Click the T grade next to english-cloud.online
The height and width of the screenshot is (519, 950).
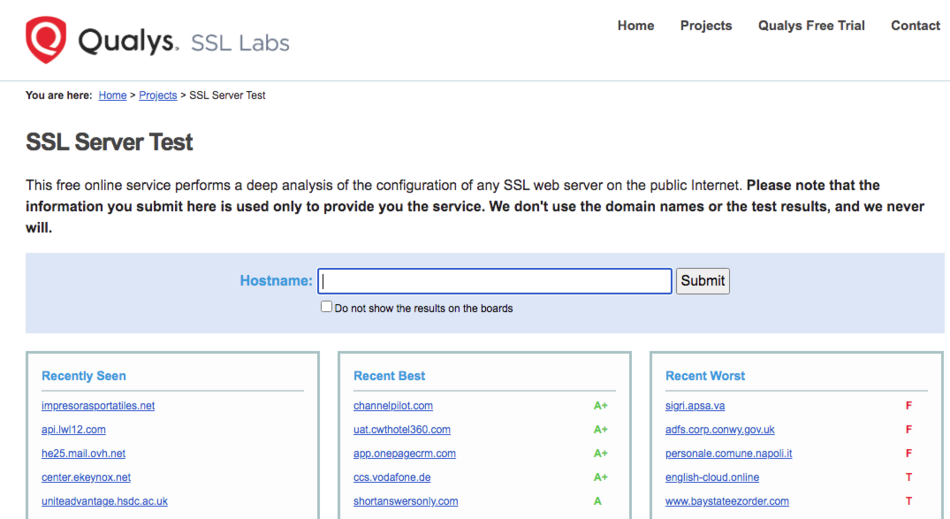click(909, 477)
